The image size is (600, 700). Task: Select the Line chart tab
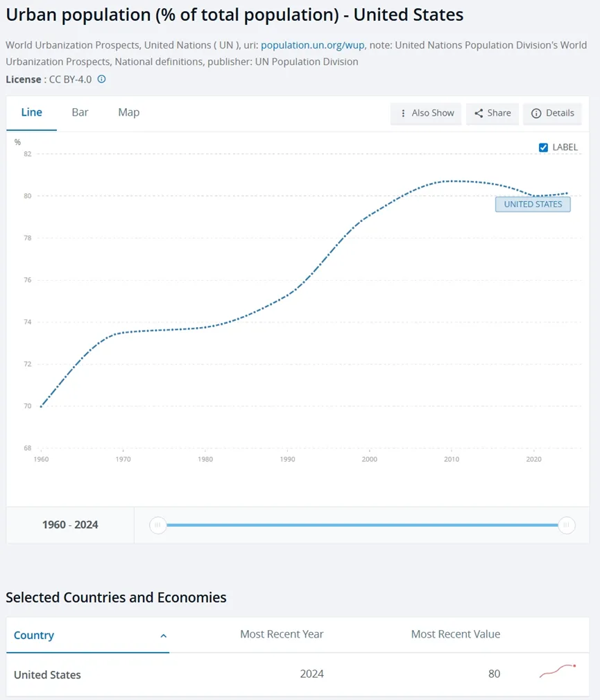32,112
